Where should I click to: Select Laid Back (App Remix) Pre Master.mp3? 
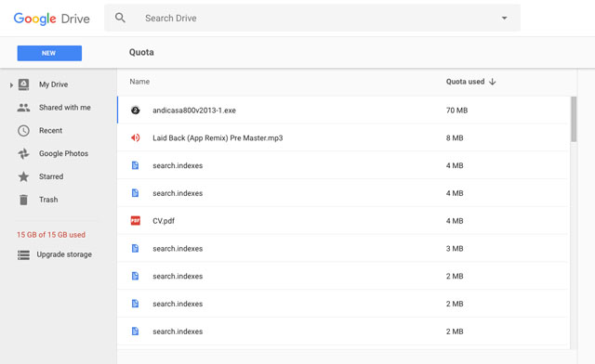218,138
